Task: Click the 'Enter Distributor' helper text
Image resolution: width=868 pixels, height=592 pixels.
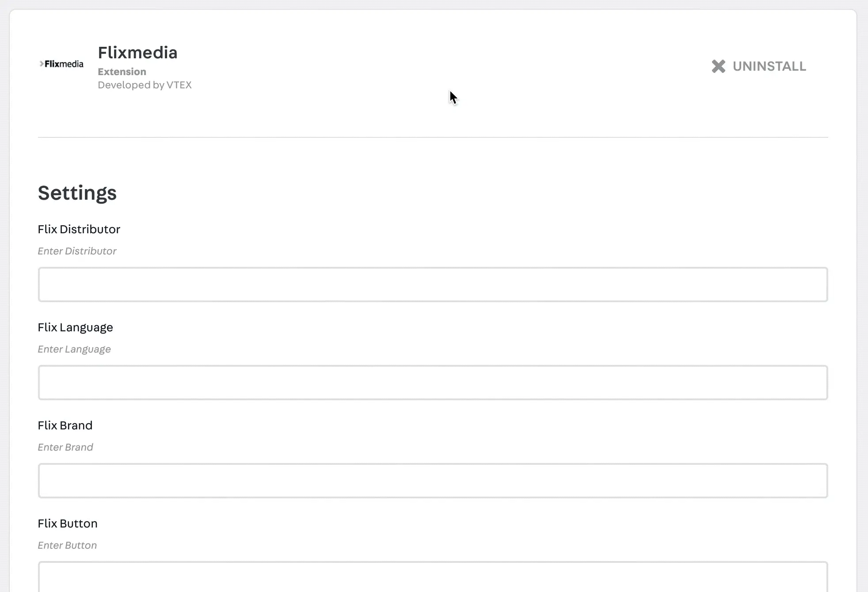Action: click(x=77, y=251)
